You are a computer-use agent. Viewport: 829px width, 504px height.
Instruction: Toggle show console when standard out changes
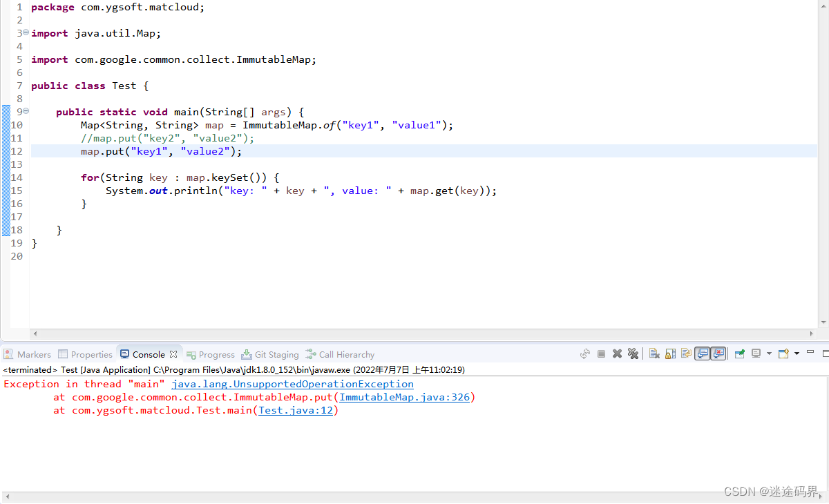point(702,353)
